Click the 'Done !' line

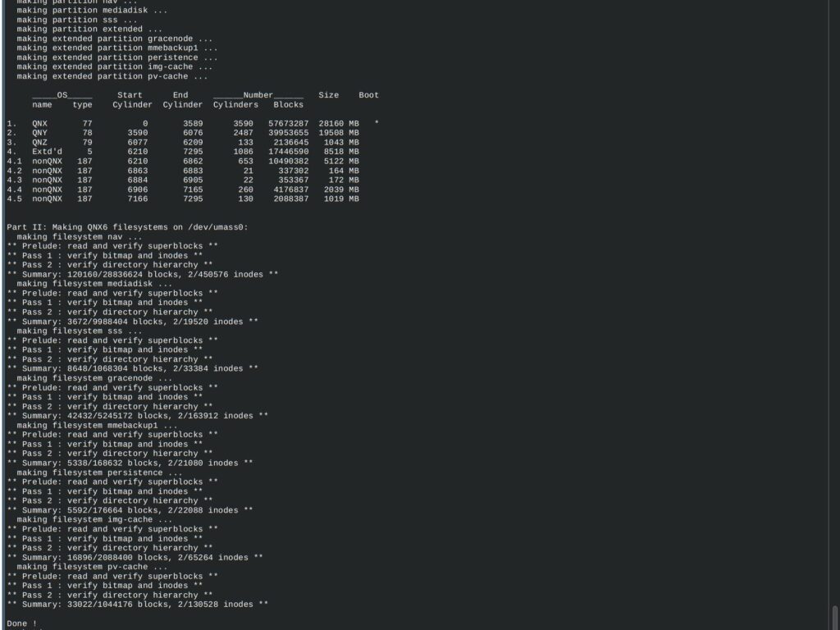coord(22,623)
